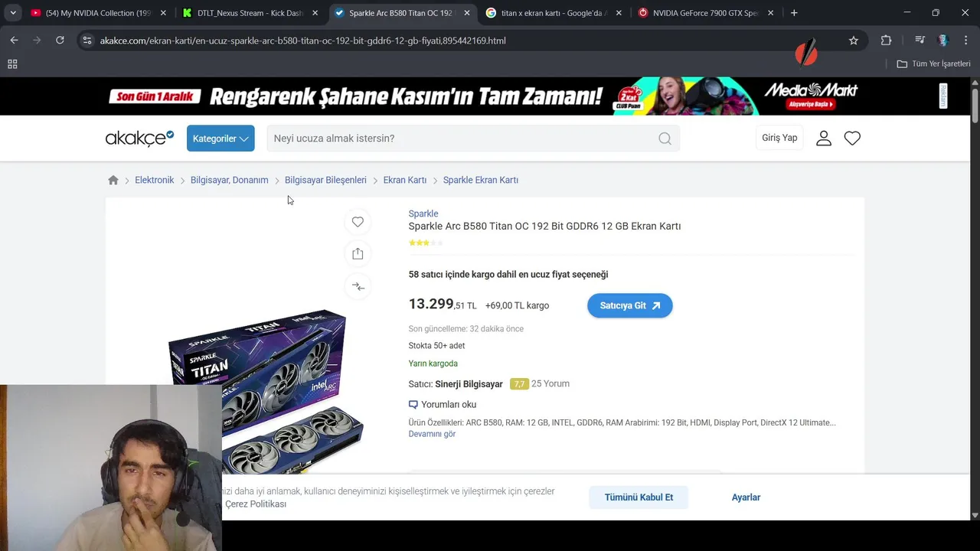
Task: Open product compare arrows icon
Action: [358, 286]
